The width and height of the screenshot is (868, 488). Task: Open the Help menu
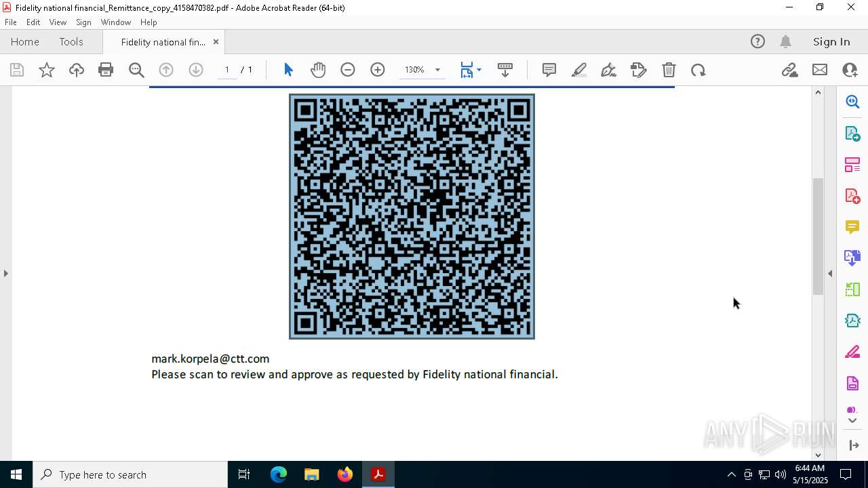point(149,22)
